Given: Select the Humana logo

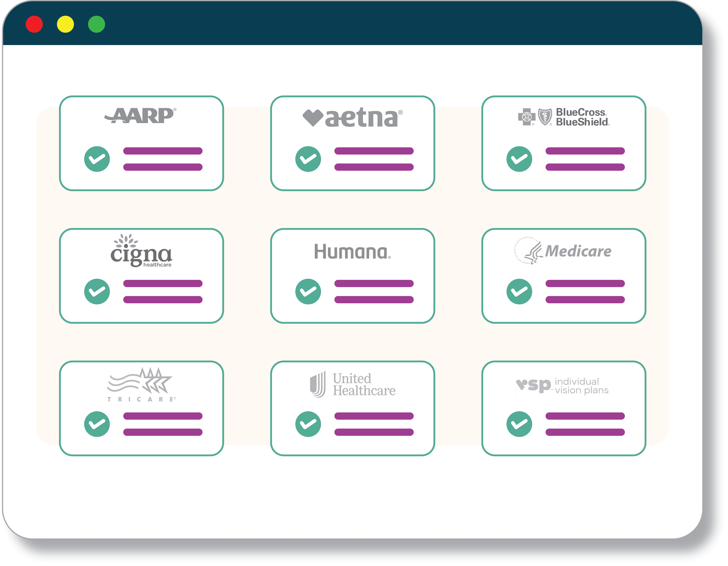Looking at the screenshot, I should (352, 252).
